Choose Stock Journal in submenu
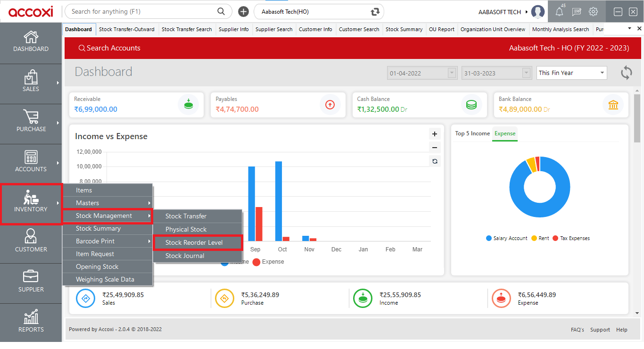This screenshot has width=644, height=349. [197, 256]
